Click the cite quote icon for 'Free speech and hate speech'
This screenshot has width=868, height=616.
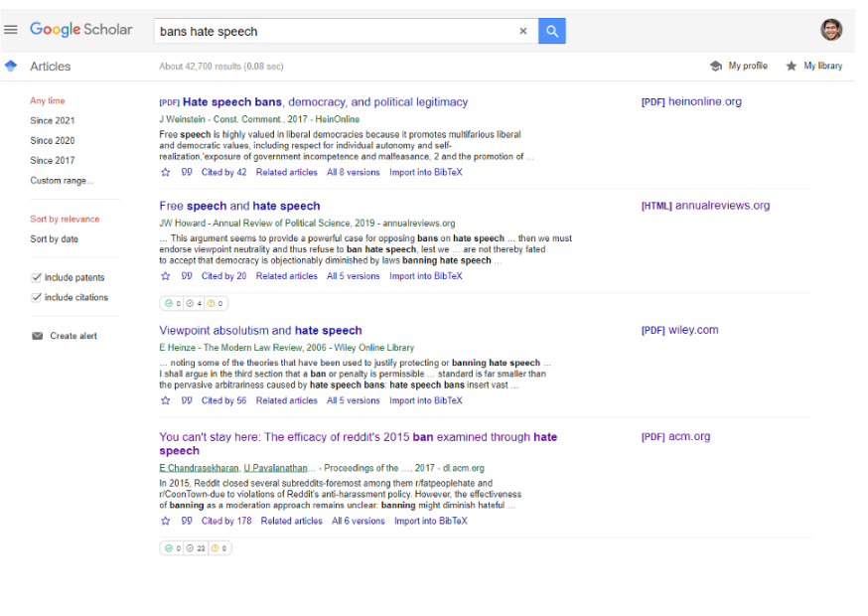pos(187,276)
